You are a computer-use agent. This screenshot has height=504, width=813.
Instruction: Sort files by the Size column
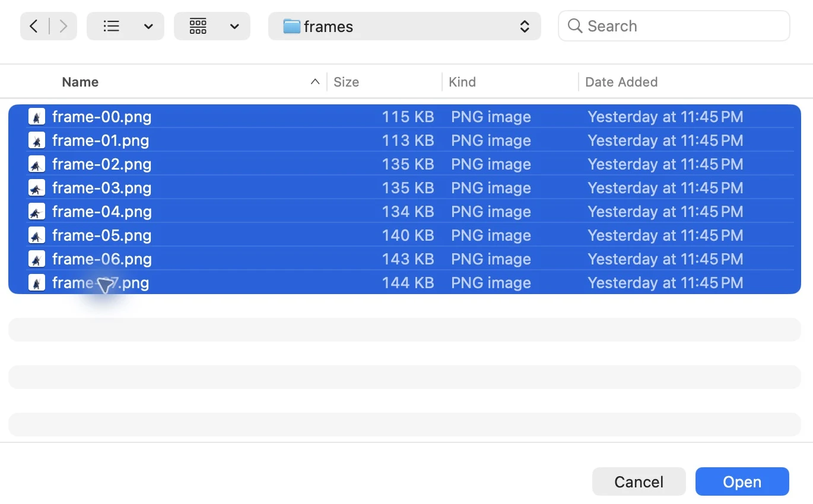346,82
